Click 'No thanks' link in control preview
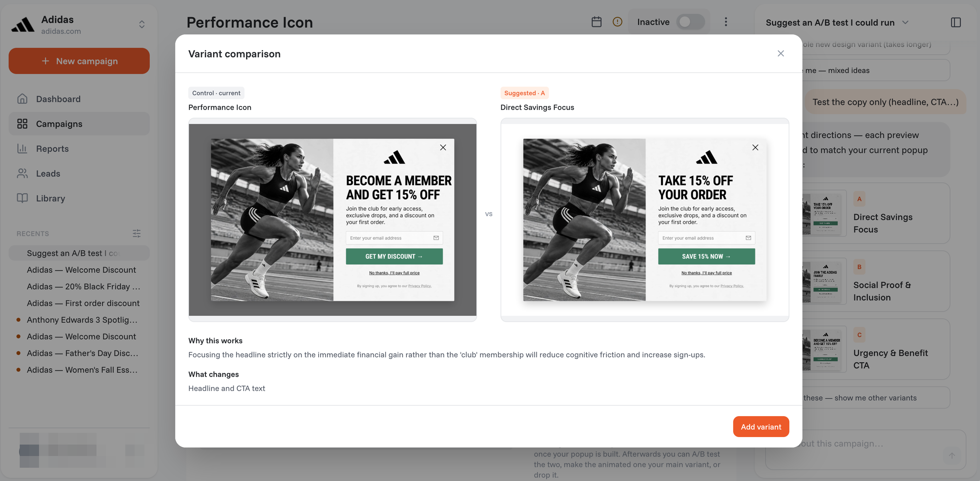Screen dimensions: 980x481 (x=394, y=273)
